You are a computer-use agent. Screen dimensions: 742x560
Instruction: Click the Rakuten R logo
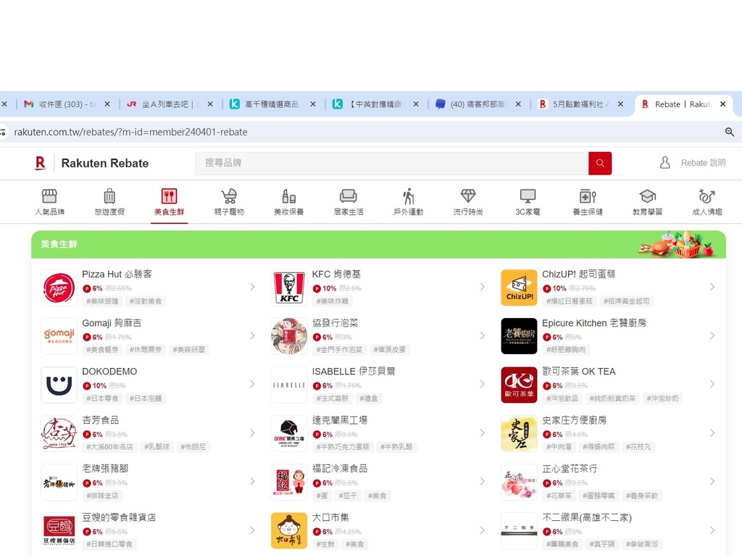tap(41, 163)
